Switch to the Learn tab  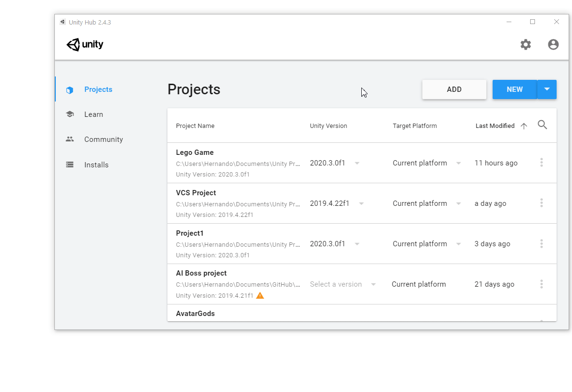93,114
